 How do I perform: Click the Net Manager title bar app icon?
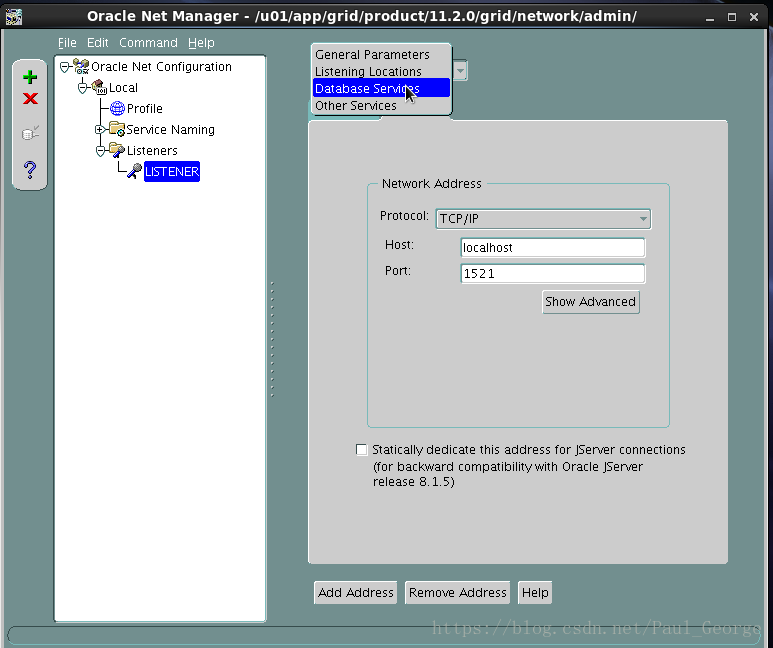[14, 16]
